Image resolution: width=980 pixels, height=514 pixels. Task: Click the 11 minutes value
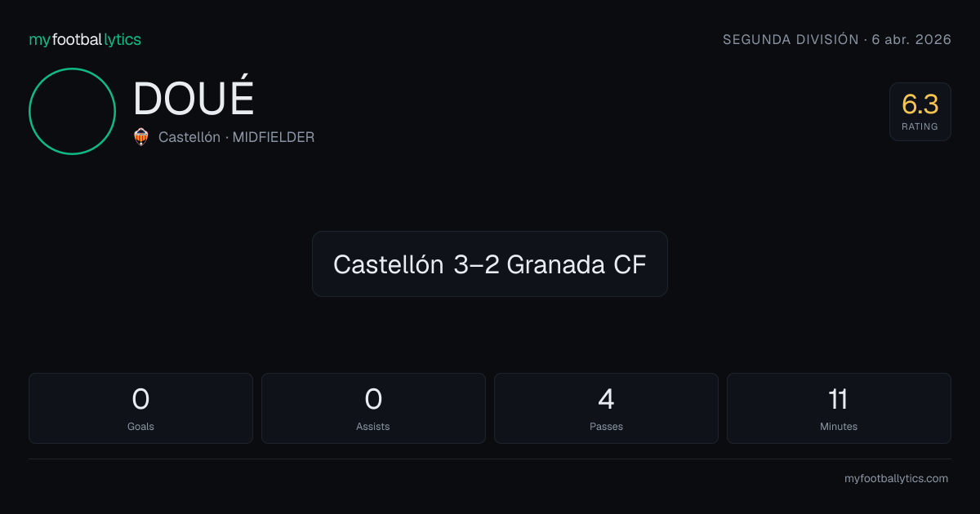point(839,399)
